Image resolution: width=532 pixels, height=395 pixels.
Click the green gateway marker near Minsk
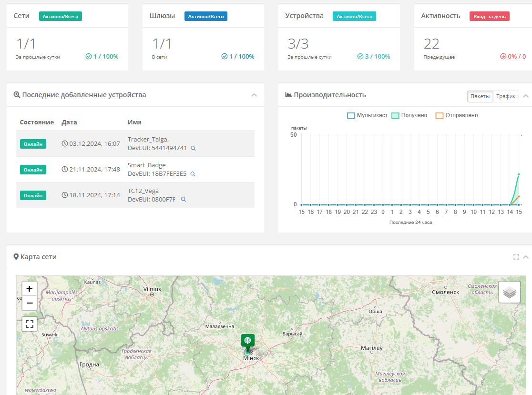coord(248,341)
